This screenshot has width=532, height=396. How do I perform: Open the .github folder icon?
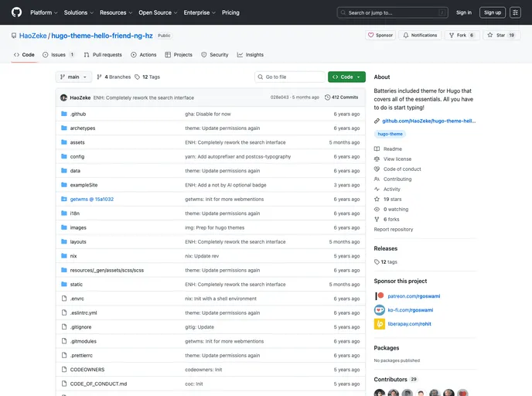[x=63, y=114]
